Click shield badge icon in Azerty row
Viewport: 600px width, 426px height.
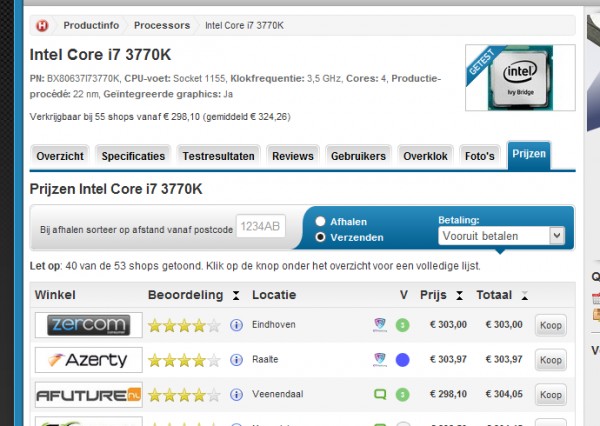point(380,360)
